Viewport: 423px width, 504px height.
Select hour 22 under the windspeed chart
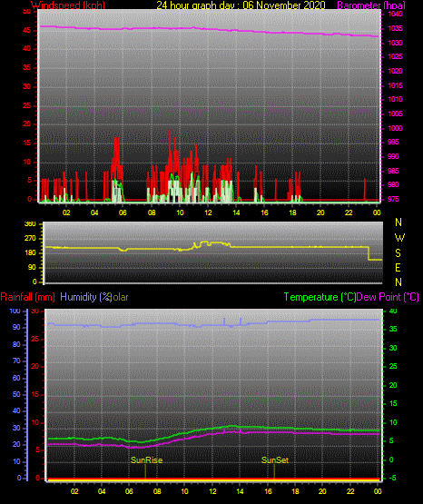tap(349, 212)
